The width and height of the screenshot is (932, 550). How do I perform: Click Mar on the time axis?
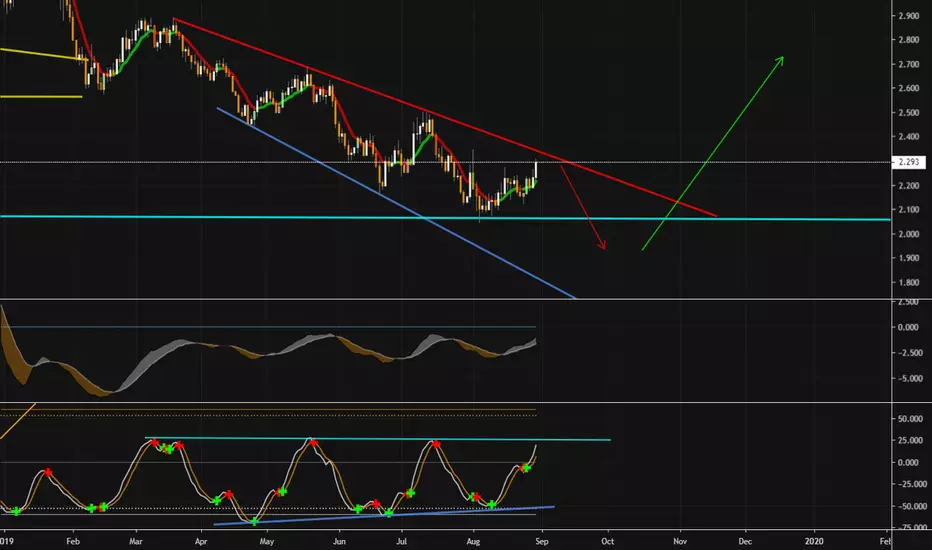point(136,541)
